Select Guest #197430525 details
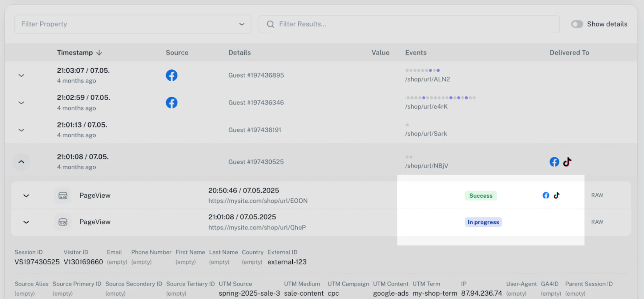This screenshot has width=644, height=299. (256, 162)
